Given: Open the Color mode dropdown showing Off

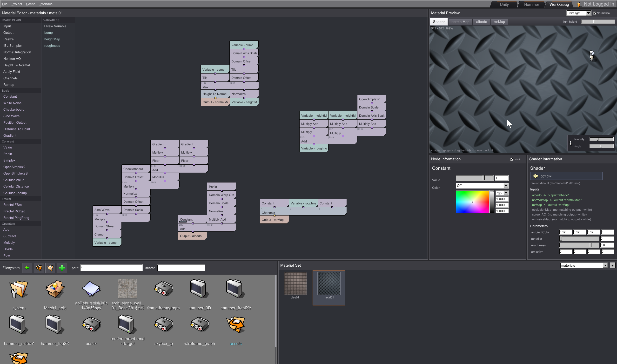Looking at the screenshot, I should point(482,186).
